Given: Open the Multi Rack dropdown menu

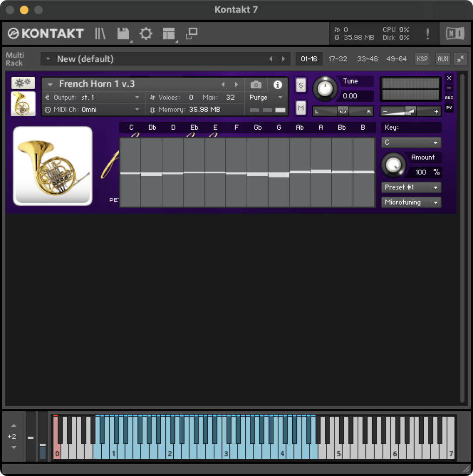Looking at the screenshot, I should pos(48,59).
